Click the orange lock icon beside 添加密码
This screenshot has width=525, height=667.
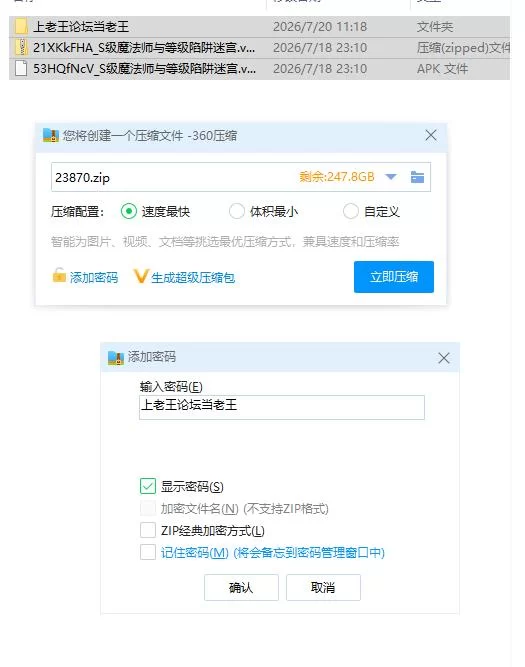[x=59, y=275]
